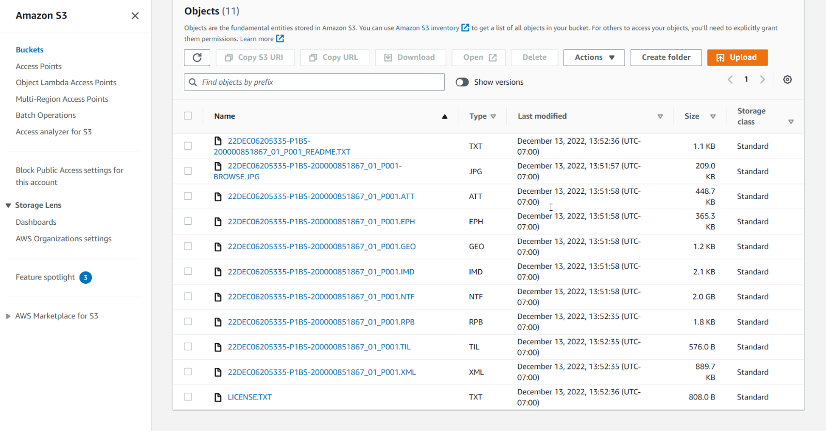Sort by Last modified column arrow
The image size is (826, 432).
(x=660, y=116)
